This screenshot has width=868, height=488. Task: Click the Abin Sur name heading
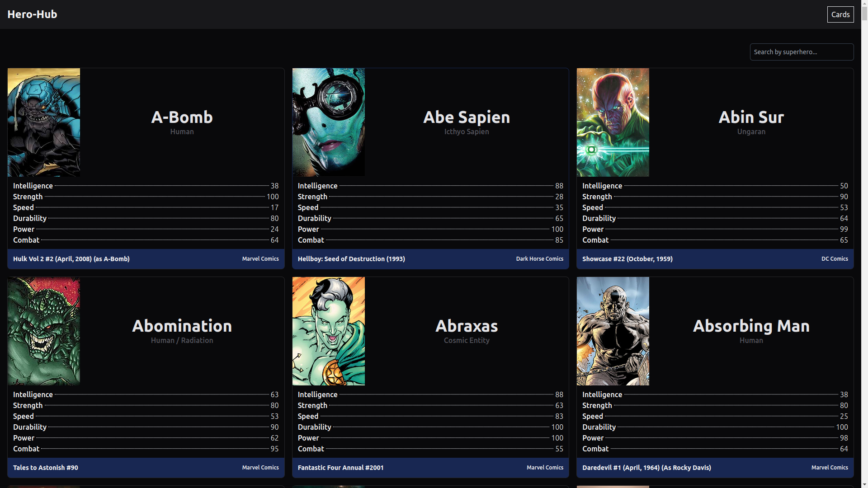coord(751,117)
